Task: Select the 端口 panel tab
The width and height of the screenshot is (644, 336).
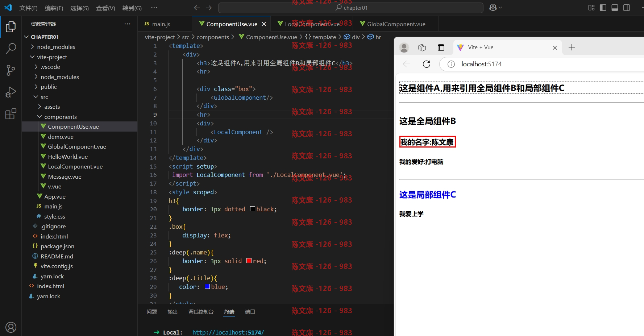Action: 250,312
